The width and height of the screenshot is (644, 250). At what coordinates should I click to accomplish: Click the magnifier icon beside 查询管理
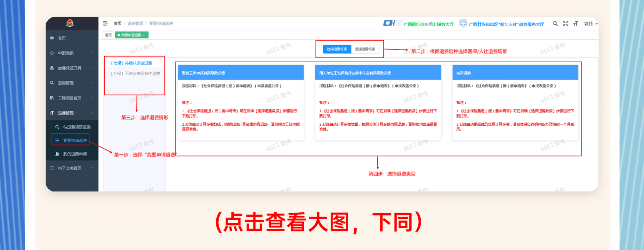tap(52, 83)
